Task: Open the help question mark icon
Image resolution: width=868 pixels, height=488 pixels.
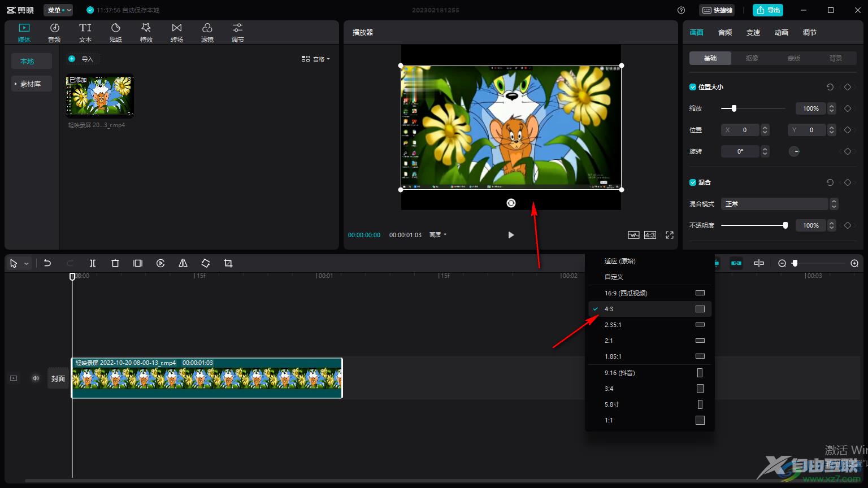Action: (681, 10)
